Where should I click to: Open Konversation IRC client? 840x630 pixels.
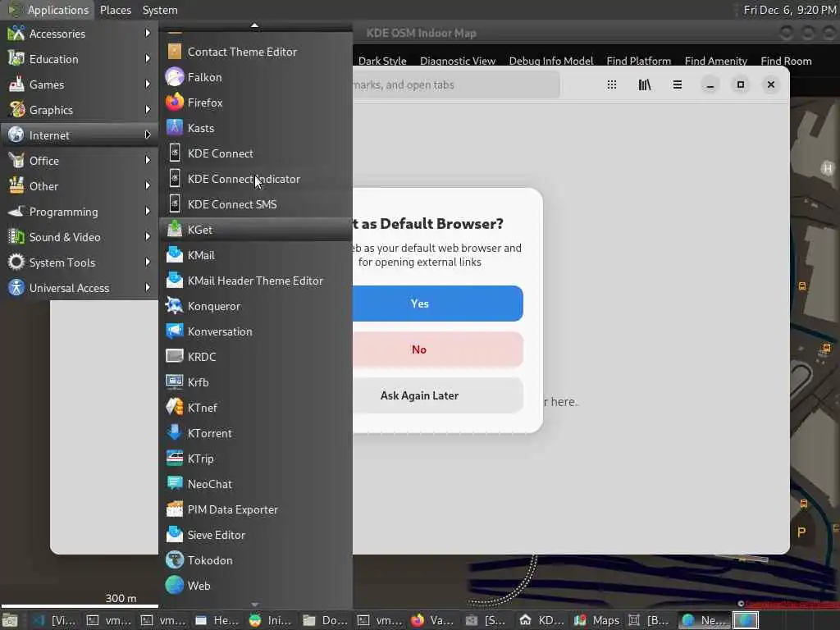click(x=256, y=331)
